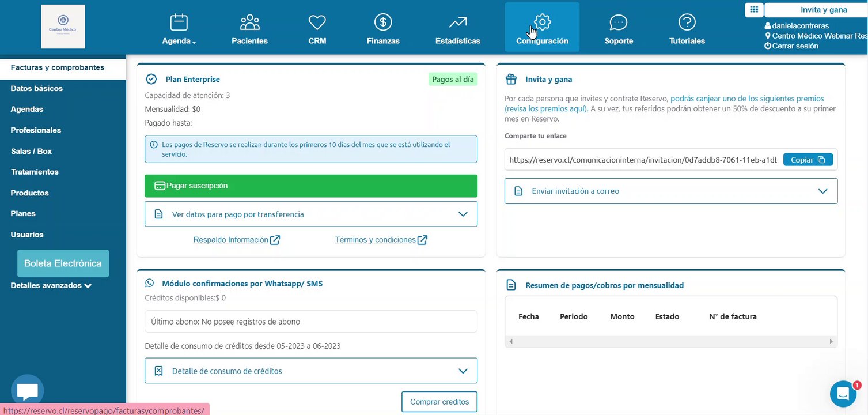Viewport: 868px width, 415px height.
Task: Open the Estadísticas chart icon
Action: (458, 22)
